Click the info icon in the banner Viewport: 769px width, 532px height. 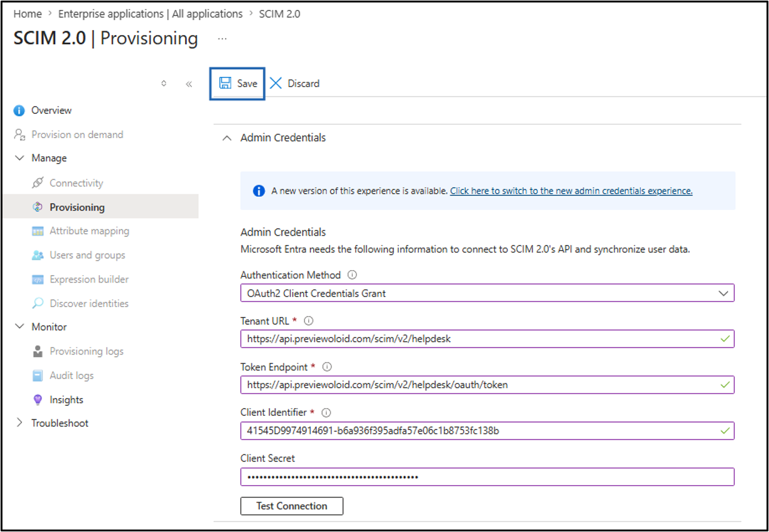(259, 191)
